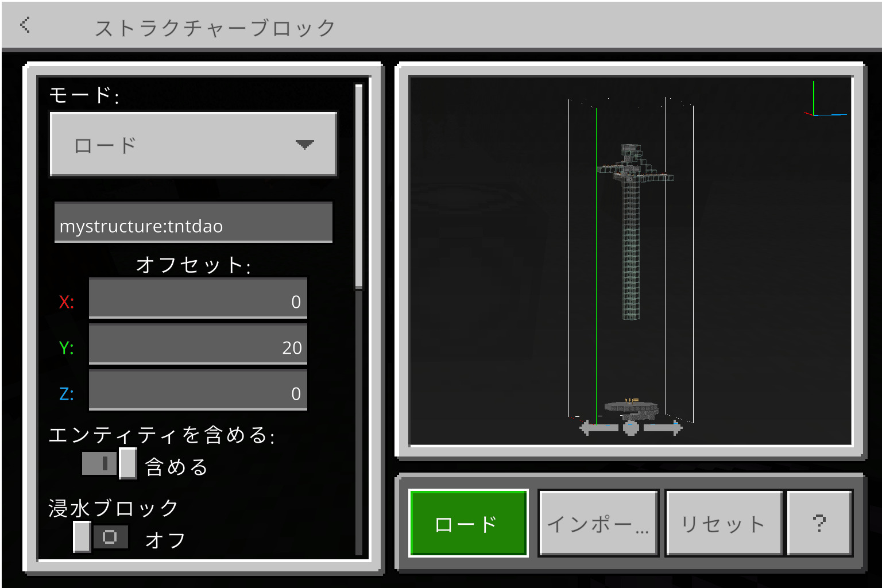Toggle the エンティティを含める switch
This screenshot has height=588, width=882.
click(109, 463)
